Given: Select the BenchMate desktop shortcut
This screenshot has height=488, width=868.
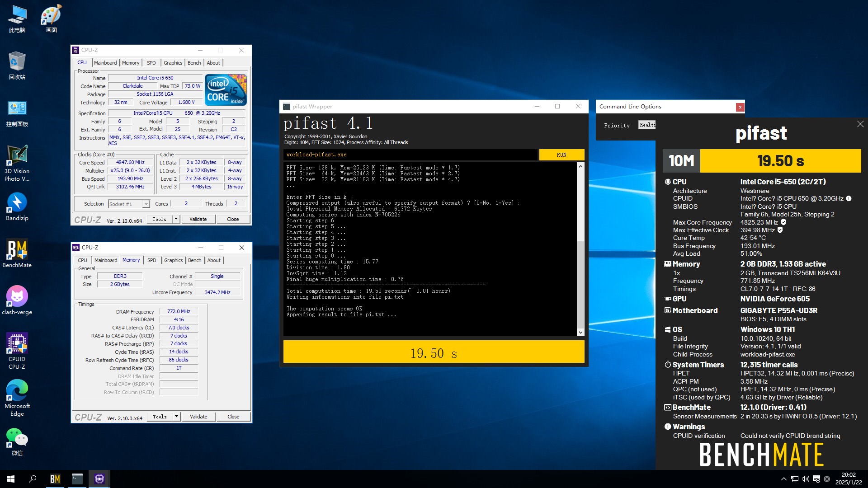Looking at the screenshot, I should point(17,254).
